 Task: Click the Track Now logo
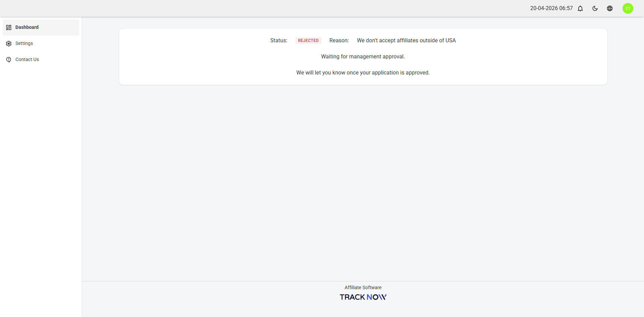click(363, 297)
